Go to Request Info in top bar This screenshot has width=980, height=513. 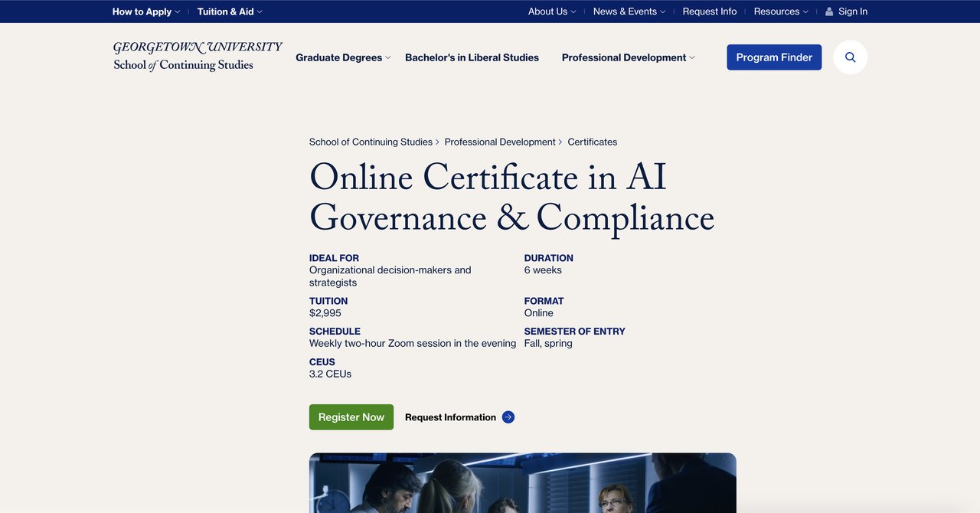[x=710, y=11]
